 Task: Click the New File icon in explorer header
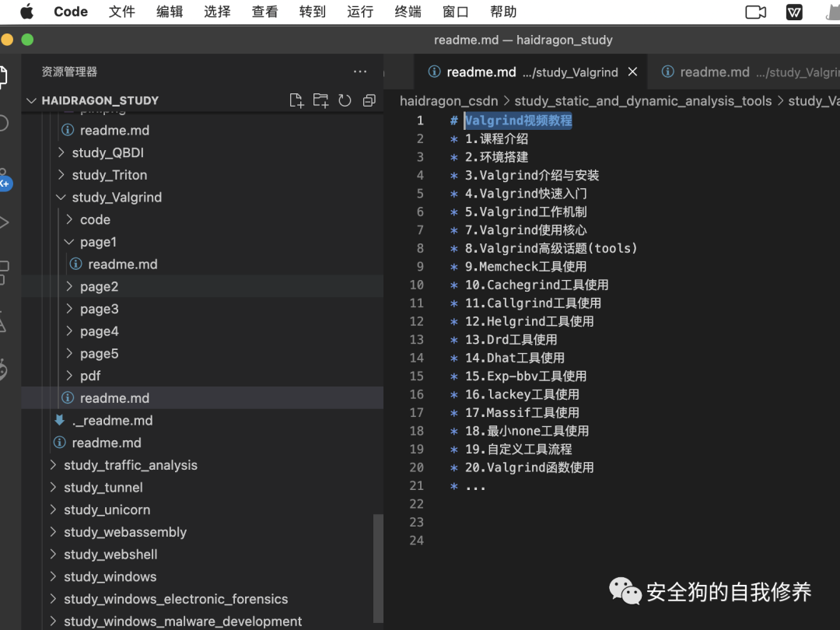tap(296, 100)
